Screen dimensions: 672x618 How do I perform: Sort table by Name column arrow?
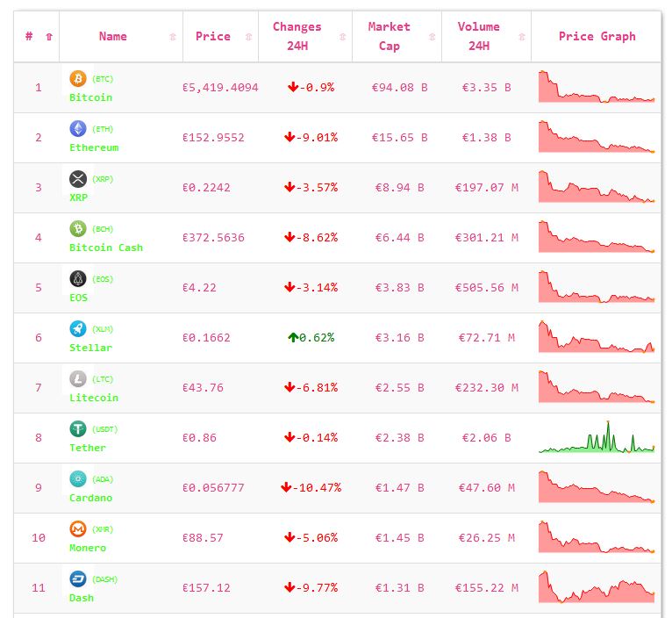(172, 37)
